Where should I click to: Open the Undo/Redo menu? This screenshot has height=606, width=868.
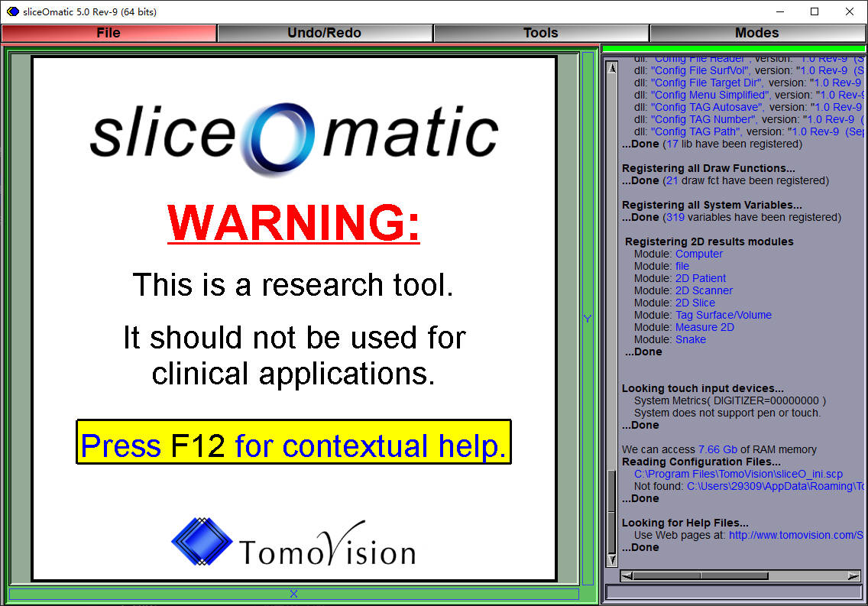(x=325, y=33)
